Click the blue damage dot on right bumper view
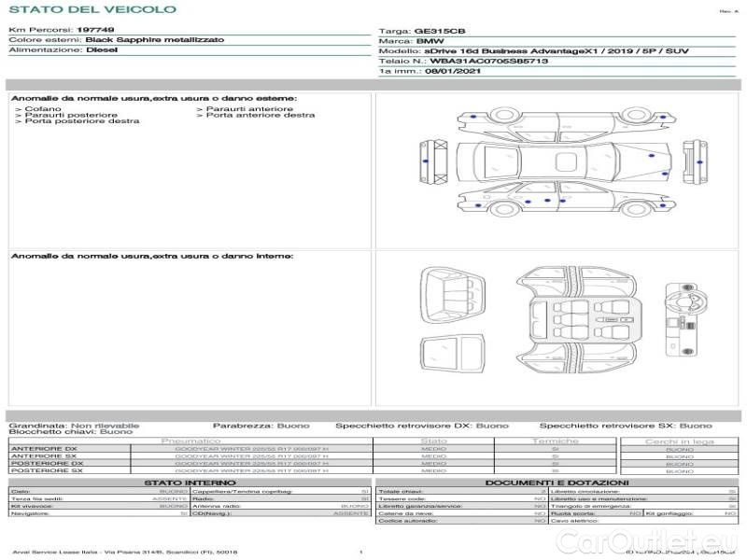The height and width of the screenshot is (560, 747). pyautogui.click(x=699, y=163)
